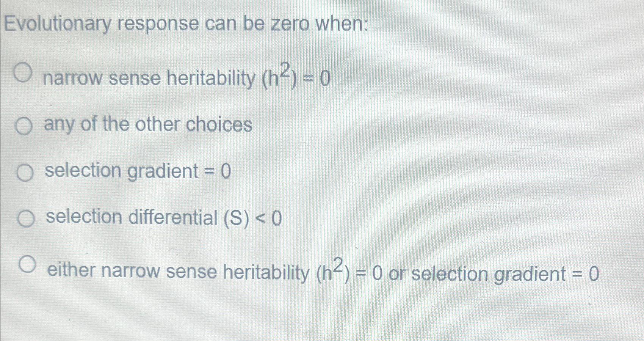644x341 pixels.
Task: Click the first answer radio circle
Action: [x=24, y=72]
